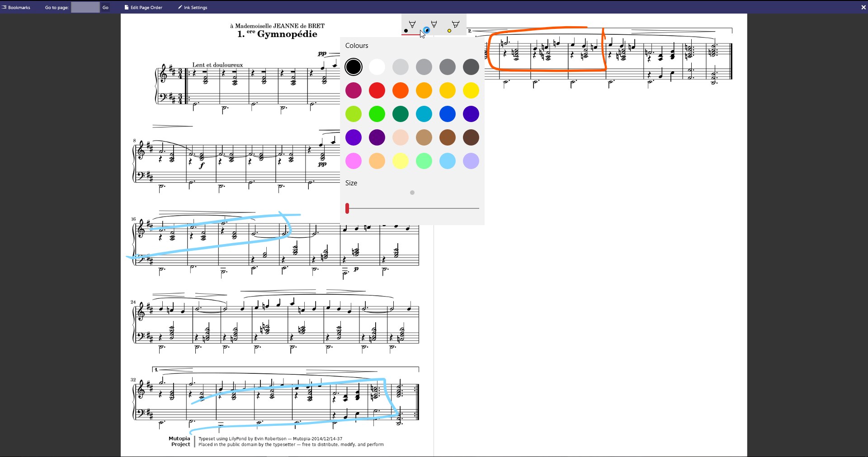Viewport: 868px width, 457px height.
Task: Pick the white colour swatch
Action: [x=377, y=67]
